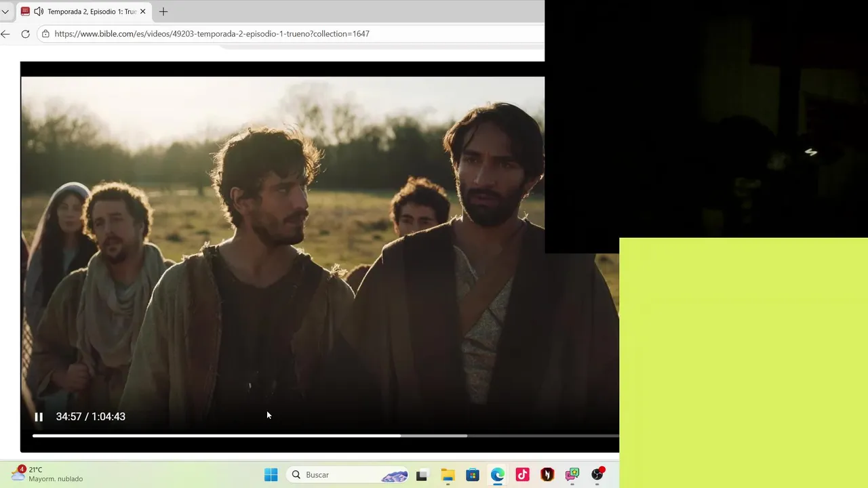The width and height of the screenshot is (868, 488).
Task: Mute tab via speaker icon
Action: click(x=39, y=12)
